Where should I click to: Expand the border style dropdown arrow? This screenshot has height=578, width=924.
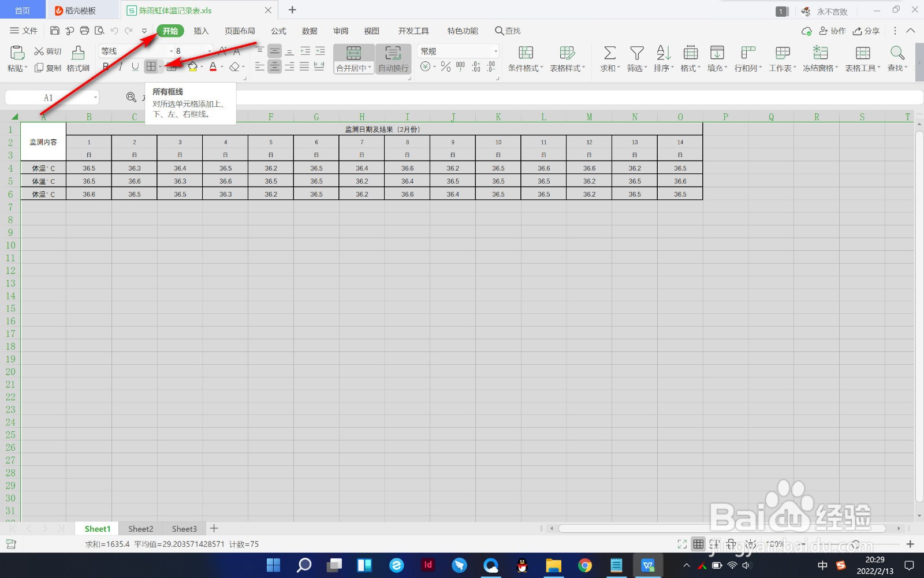161,67
